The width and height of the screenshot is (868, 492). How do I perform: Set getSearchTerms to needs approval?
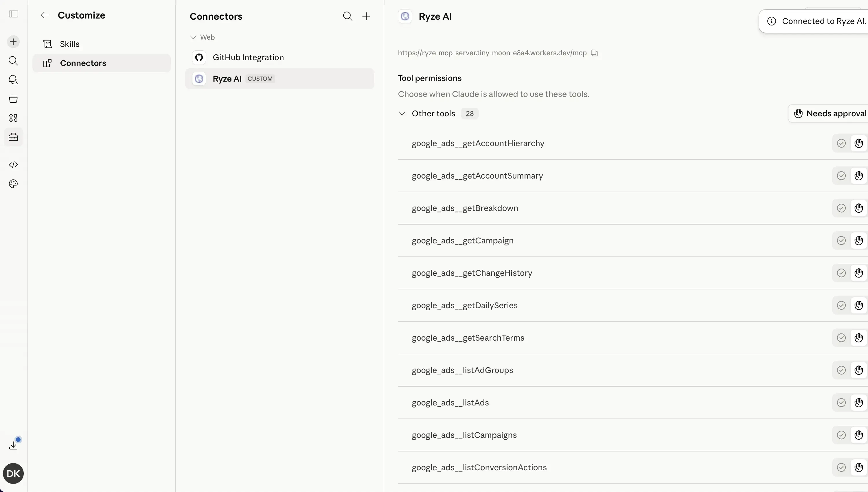tap(858, 338)
